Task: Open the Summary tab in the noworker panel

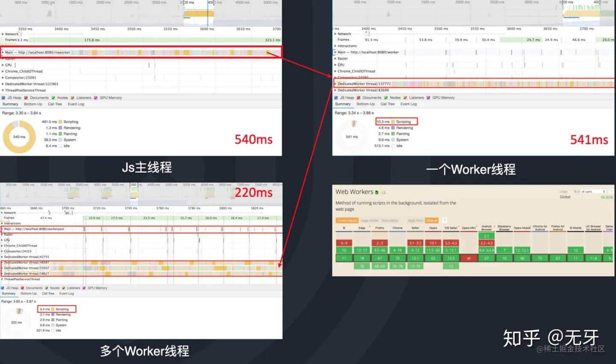Action: [x=10, y=104]
